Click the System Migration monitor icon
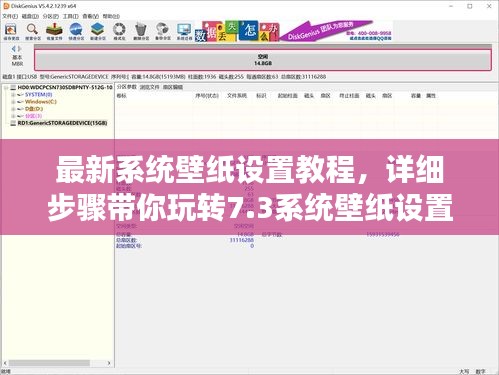The image size is (499, 375). (184, 32)
